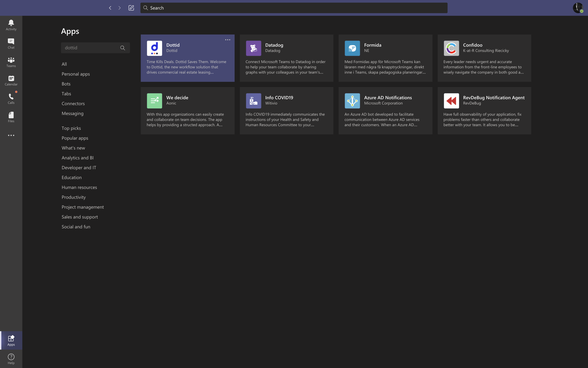Click the magnifier in apps search box

point(123,48)
